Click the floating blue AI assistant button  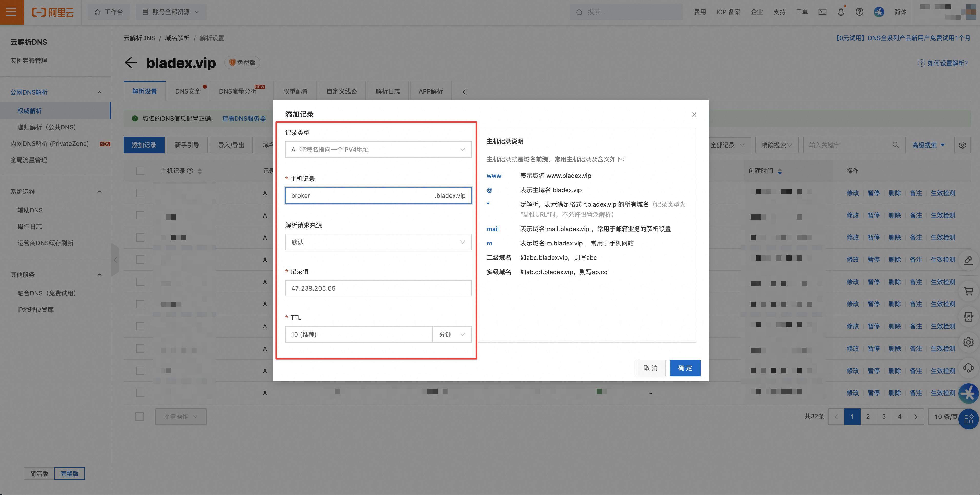click(x=968, y=393)
